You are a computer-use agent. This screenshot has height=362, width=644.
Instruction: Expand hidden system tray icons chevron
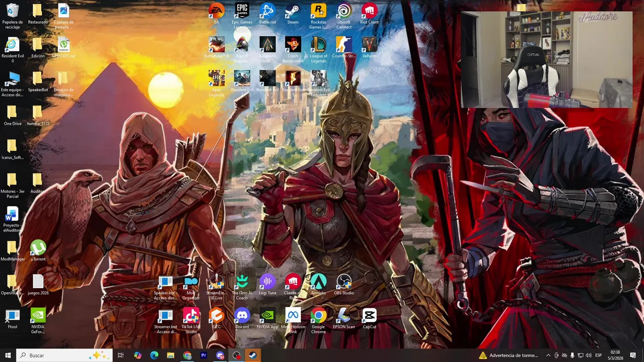click(548, 355)
